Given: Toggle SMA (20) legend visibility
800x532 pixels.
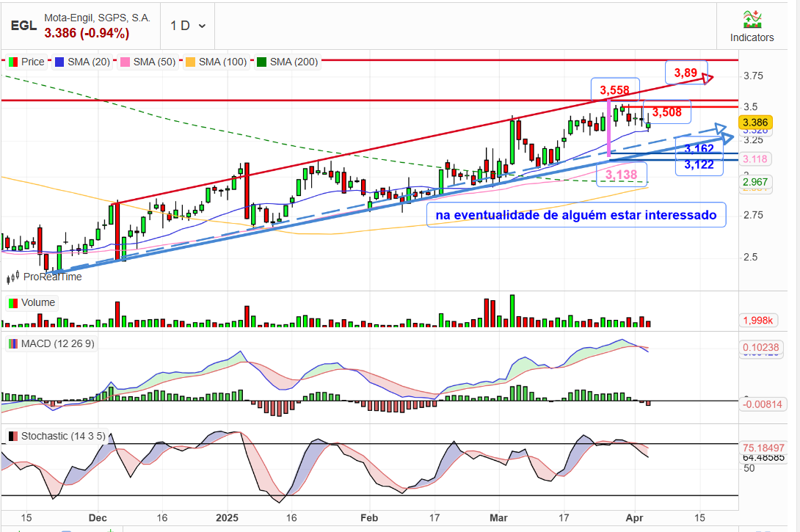Looking at the screenshot, I should coord(82,62).
